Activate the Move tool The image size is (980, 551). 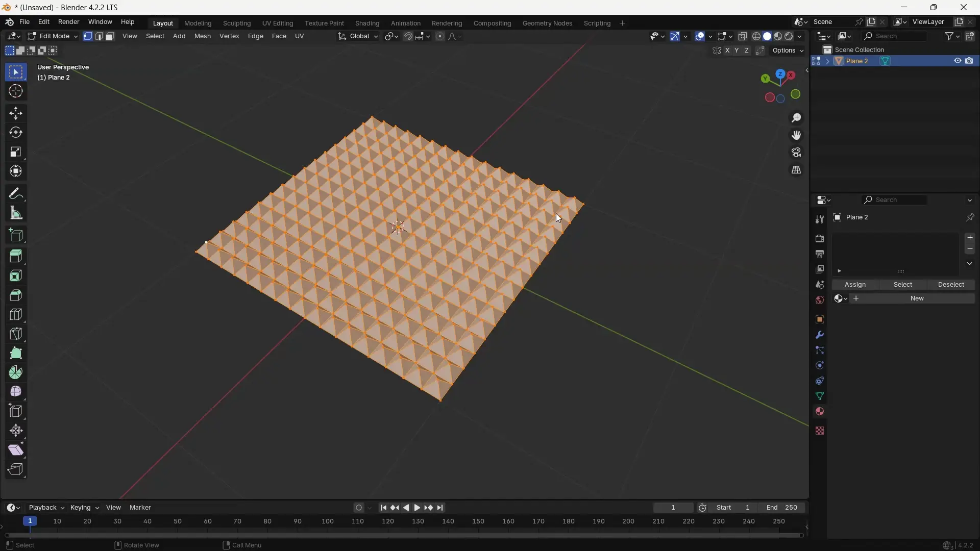click(x=16, y=113)
